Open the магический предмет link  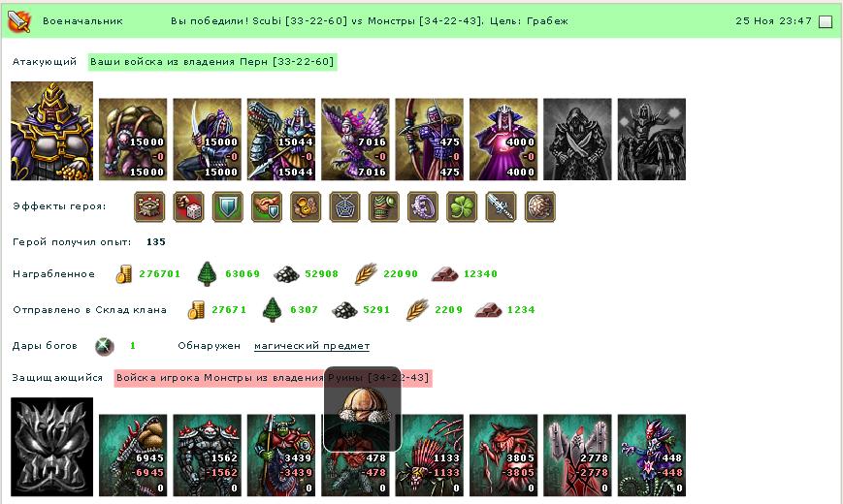click(311, 346)
